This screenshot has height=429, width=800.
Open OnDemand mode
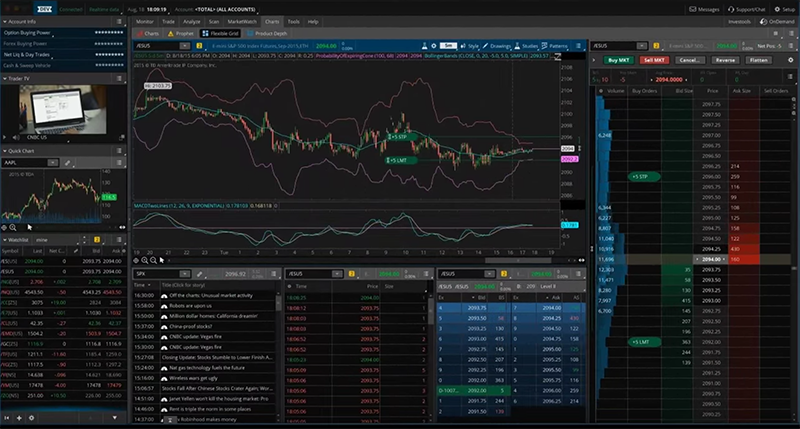[777, 21]
